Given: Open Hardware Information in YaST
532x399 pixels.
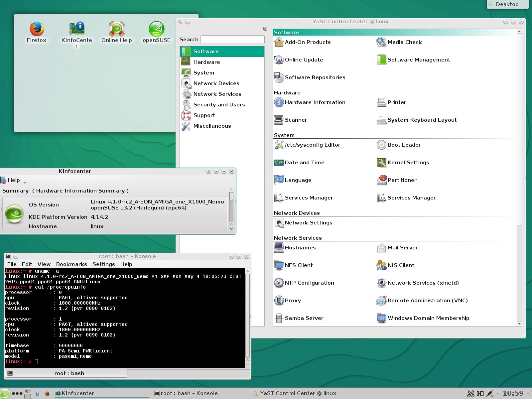Looking at the screenshot, I should pos(315,102).
